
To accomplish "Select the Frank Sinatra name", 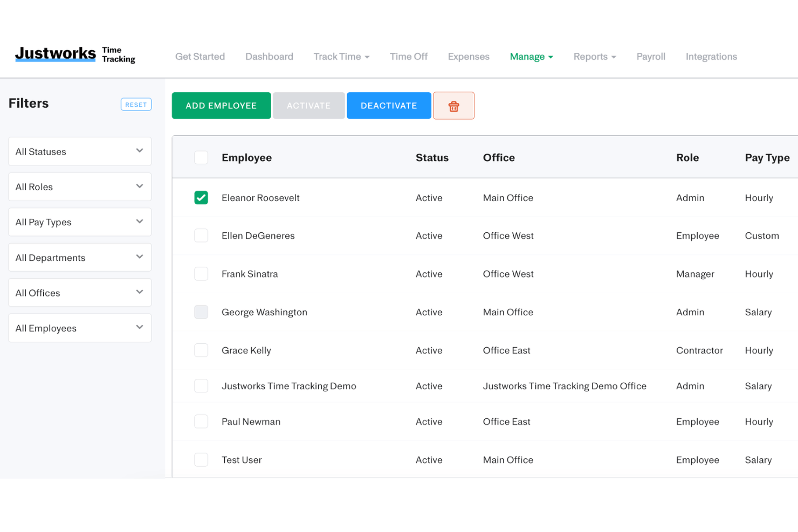I will click(250, 274).
